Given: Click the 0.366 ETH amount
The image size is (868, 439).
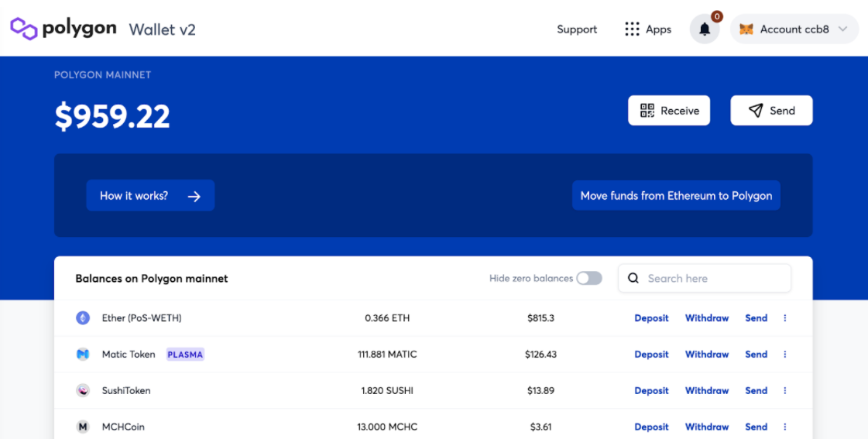Looking at the screenshot, I should [387, 317].
